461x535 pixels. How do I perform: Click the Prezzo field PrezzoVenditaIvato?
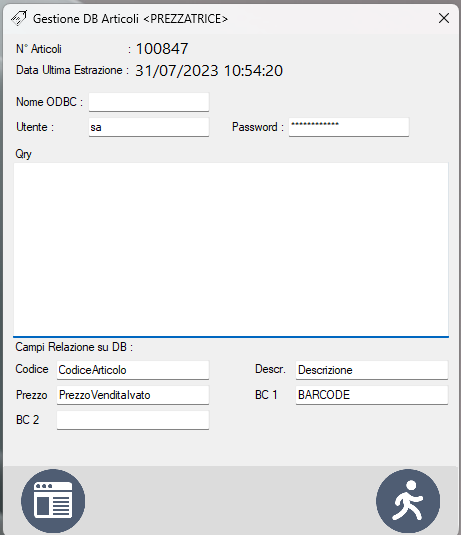pyautogui.click(x=133, y=395)
